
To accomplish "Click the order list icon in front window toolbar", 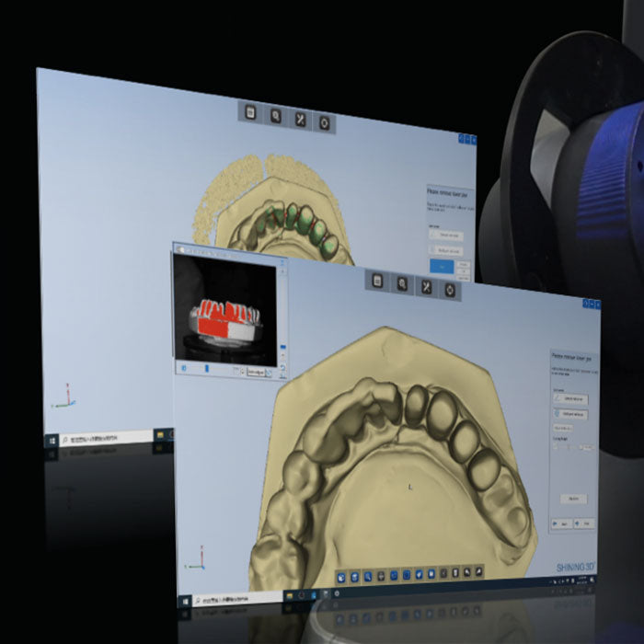I will tap(378, 282).
